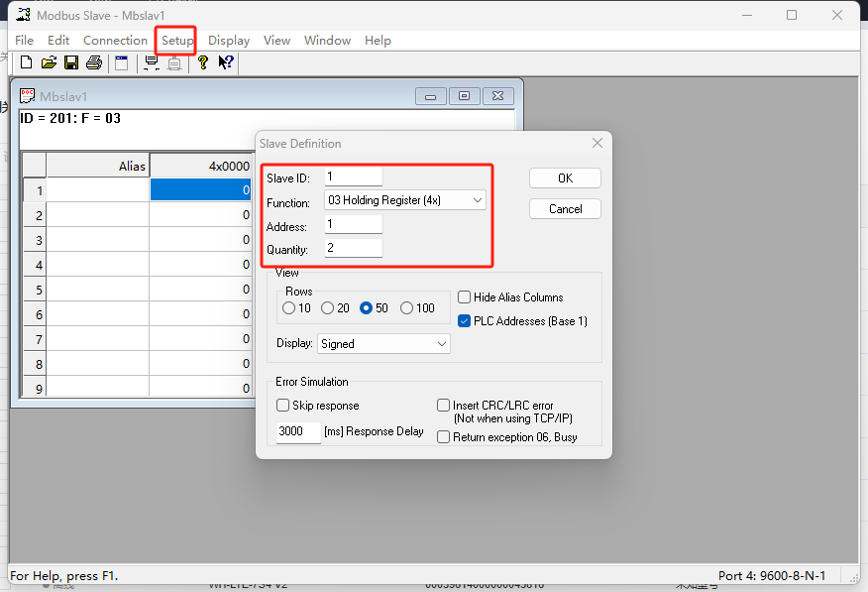The width and height of the screenshot is (868, 592).
Task: Open the Connection menu
Action: click(115, 41)
